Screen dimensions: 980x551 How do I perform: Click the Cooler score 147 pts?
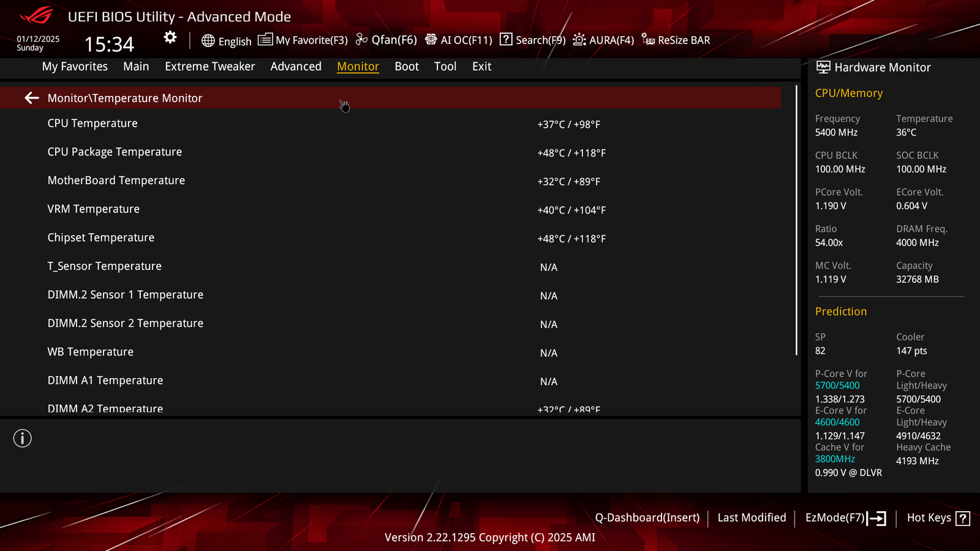click(911, 351)
